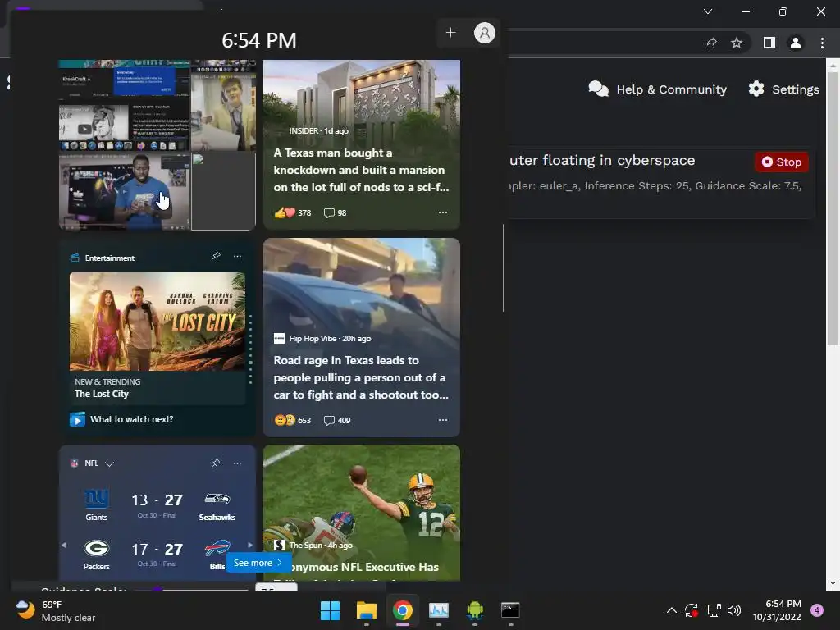The height and width of the screenshot is (630, 840).
Task: Open NFL widget more options
Action: [x=237, y=463]
